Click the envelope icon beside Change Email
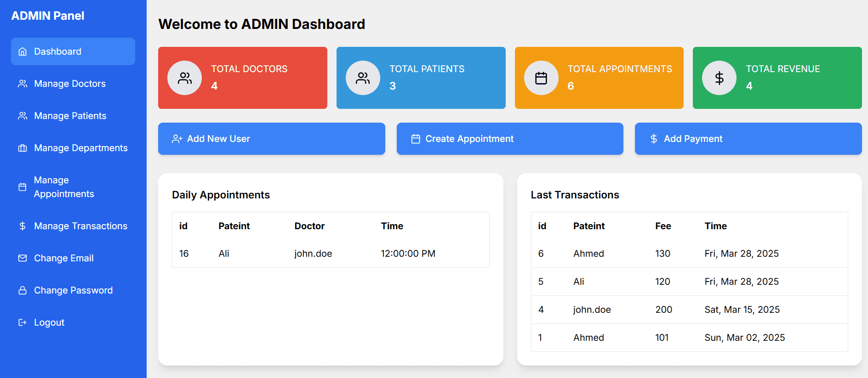This screenshot has height=378, width=868. (x=23, y=258)
